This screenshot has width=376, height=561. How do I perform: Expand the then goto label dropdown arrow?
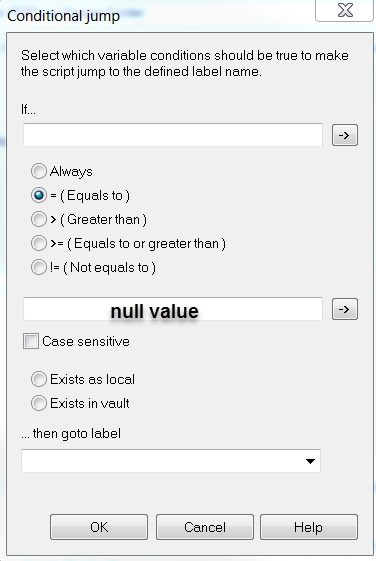[x=310, y=461]
